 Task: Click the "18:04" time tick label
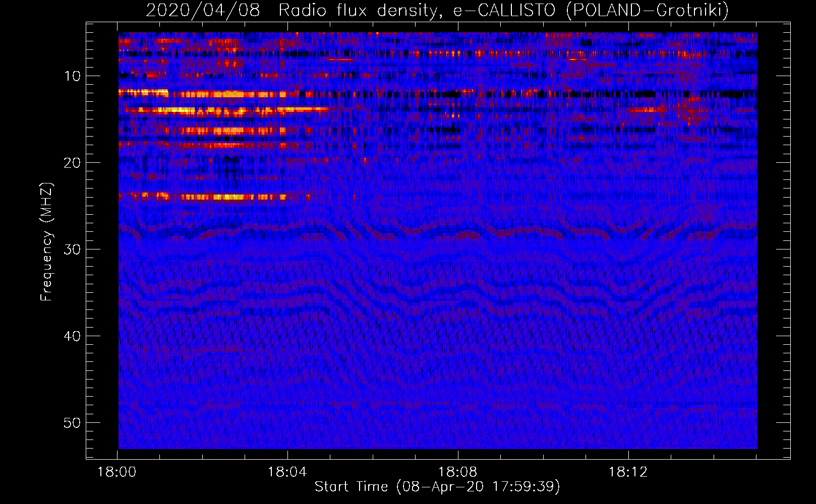[x=287, y=472]
